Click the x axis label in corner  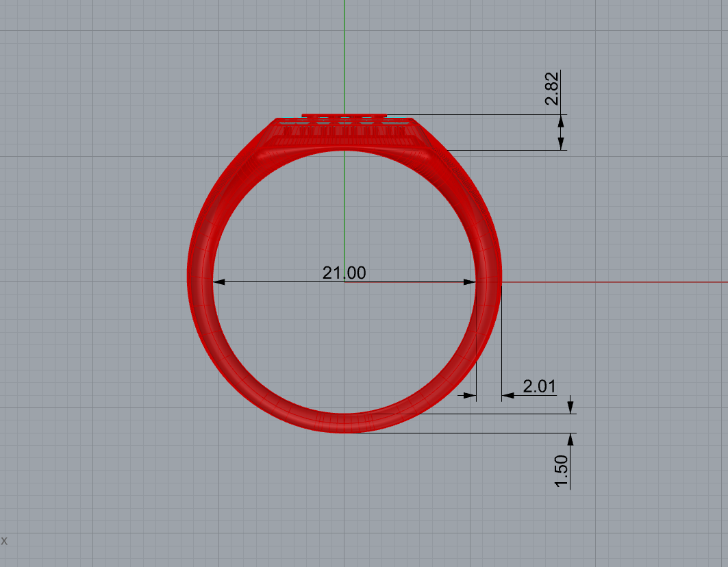click(x=4, y=540)
